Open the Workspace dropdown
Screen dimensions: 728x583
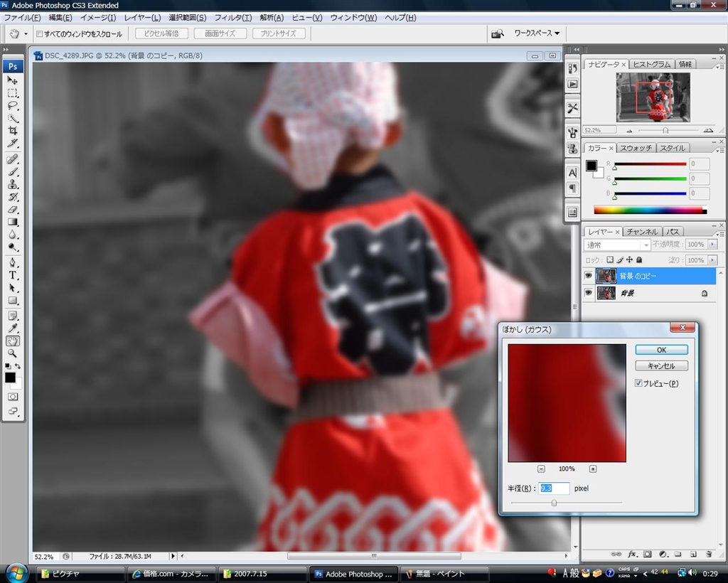pos(537,33)
